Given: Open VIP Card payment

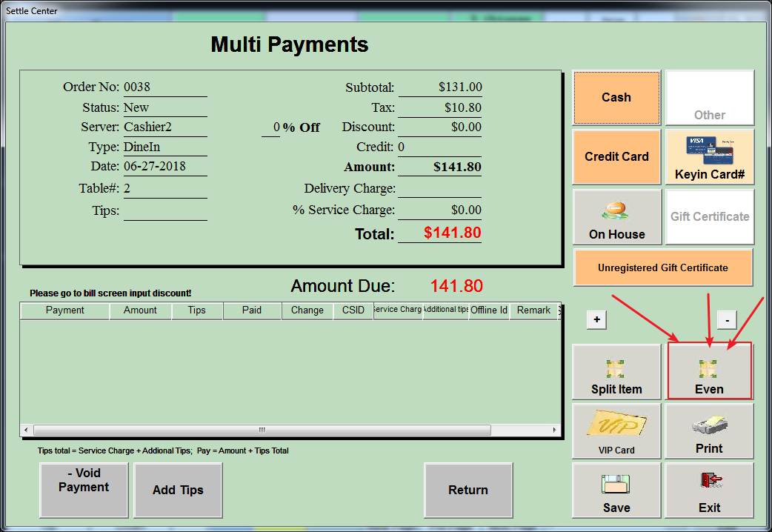Looking at the screenshot, I should coord(616,431).
